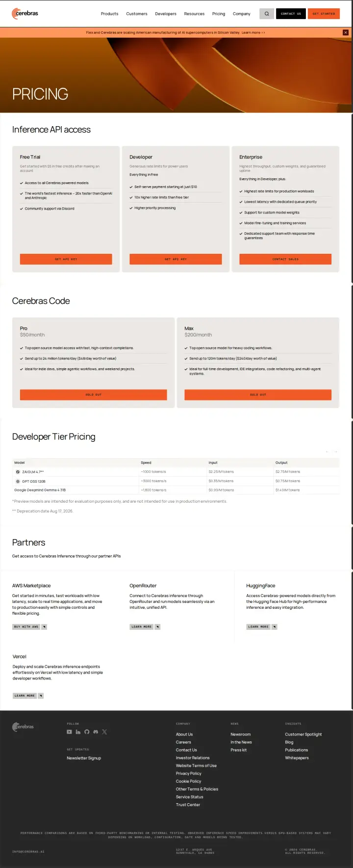
Task: Click the '$50/month' Pro price text
Action: pyautogui.click(x=32, y=335)
